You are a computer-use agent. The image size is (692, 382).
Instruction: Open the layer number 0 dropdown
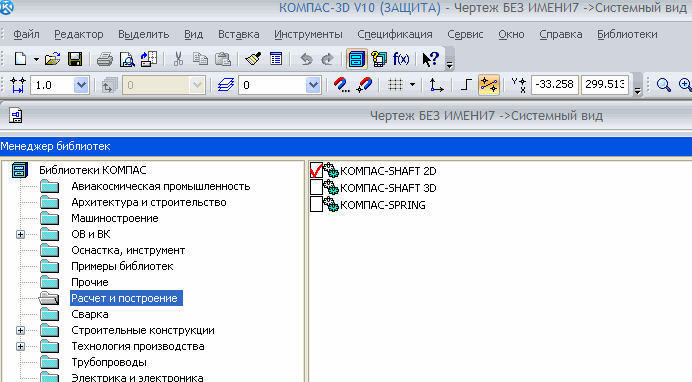pos(313,85)
